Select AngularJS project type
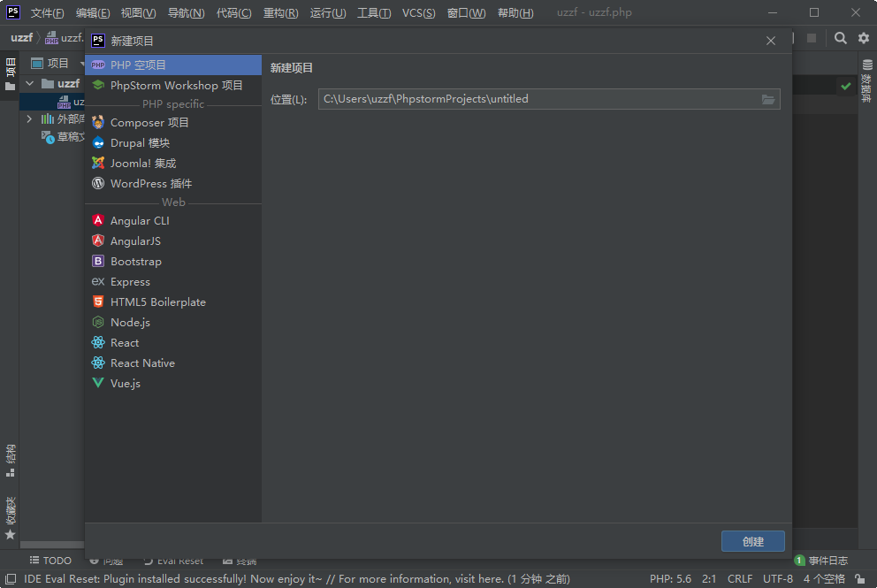Screen dimensions: 877x588 [172, 241]
